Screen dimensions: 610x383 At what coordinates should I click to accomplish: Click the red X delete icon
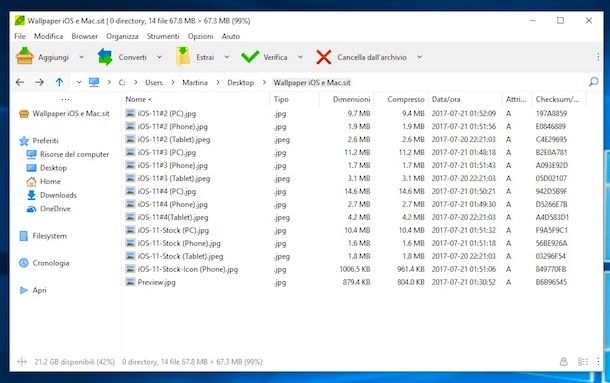pyautogui.click(x=324, y=57)
